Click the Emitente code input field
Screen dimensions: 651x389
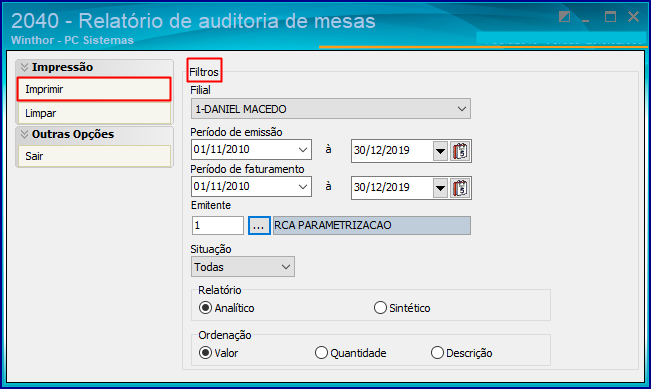218,225
